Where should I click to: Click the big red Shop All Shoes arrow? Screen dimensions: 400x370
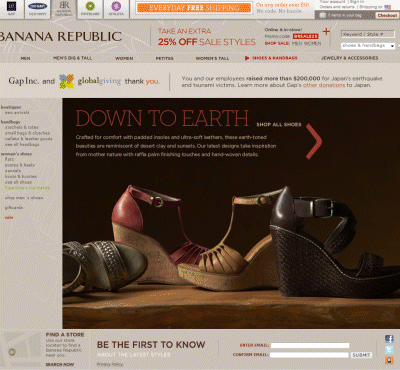click(314, 141)
